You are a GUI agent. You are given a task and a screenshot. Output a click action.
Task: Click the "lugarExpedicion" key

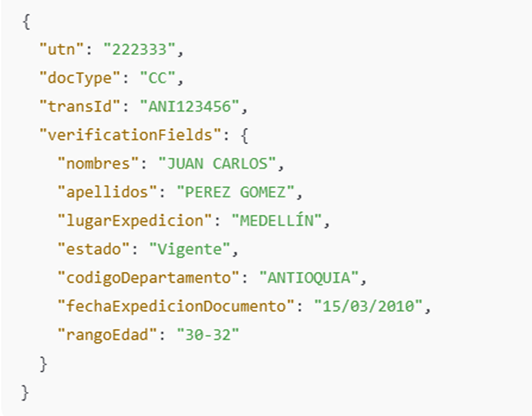[134, 220]
